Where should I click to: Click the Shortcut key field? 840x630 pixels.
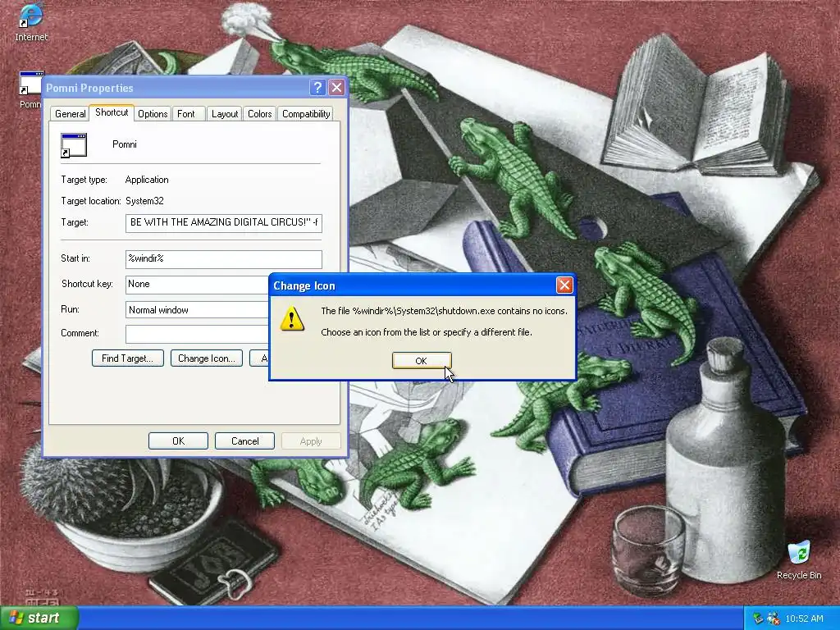click(x=197, y=285)
